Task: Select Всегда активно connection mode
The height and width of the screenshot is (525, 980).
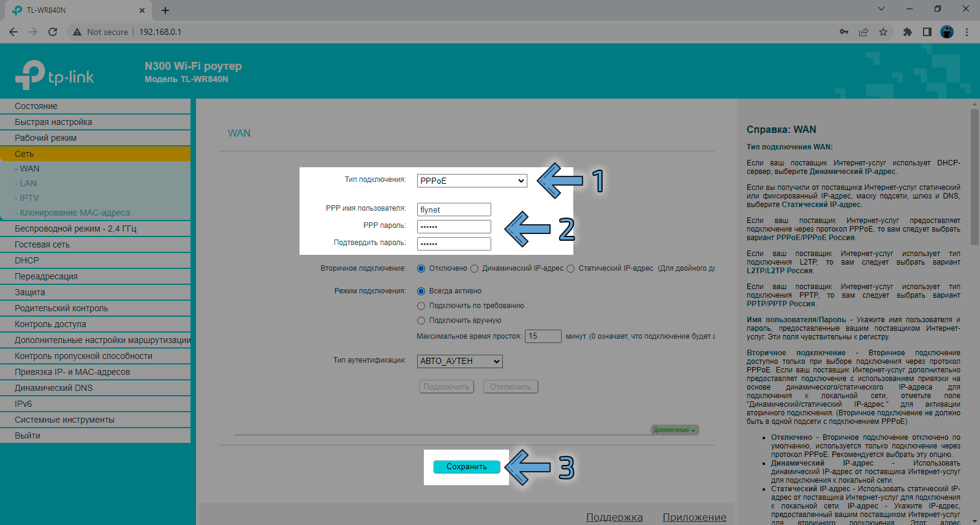Action: pyautogui.click(x=421, y=291)
